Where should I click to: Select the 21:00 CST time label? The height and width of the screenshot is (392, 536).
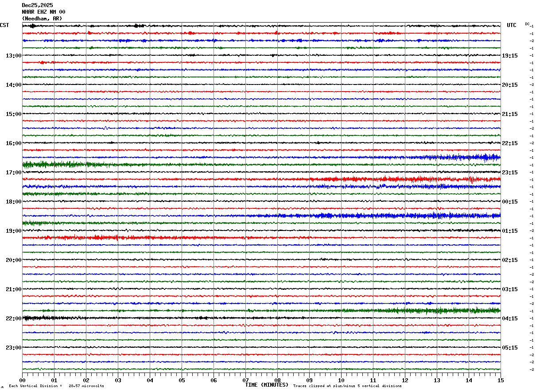[13, 289]
